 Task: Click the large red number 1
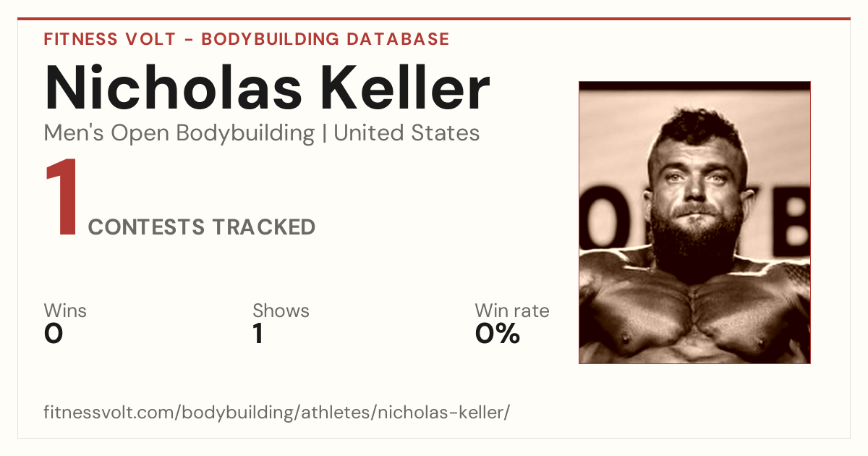click(61, 198)
